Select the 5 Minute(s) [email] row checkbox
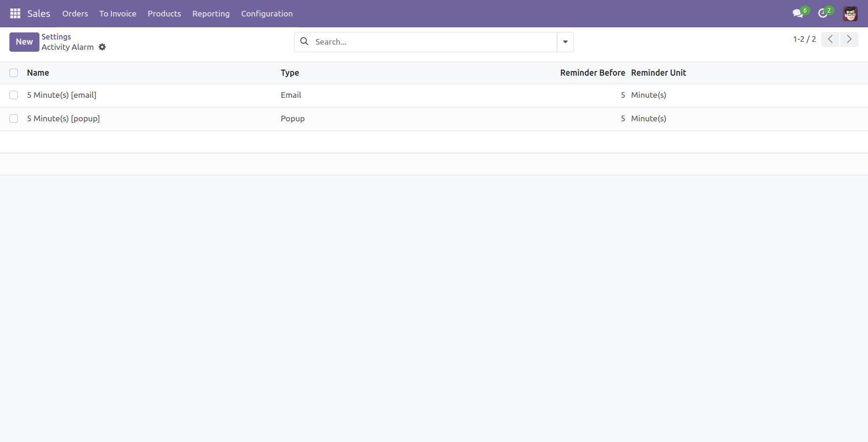Image resolution: width=868 pixels, height=442 pixels. click(x=14, y=95)
